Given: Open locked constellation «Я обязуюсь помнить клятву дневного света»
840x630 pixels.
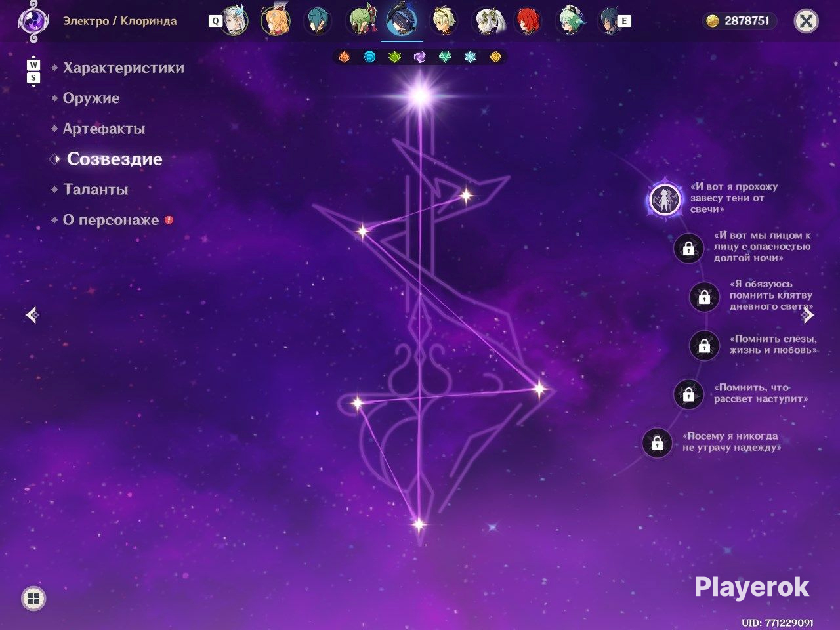Looking at the screenshot, I should click(704, 297).
